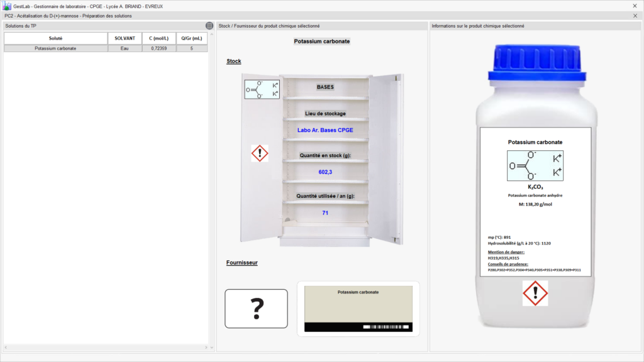Click the GestLab app icon in title bar
The height and width of the screenshot is (362, 644).
(7, 6)
